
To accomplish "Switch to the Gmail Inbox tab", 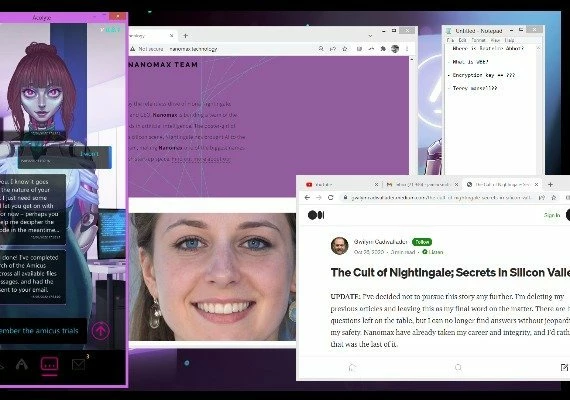I will point(421,185).
